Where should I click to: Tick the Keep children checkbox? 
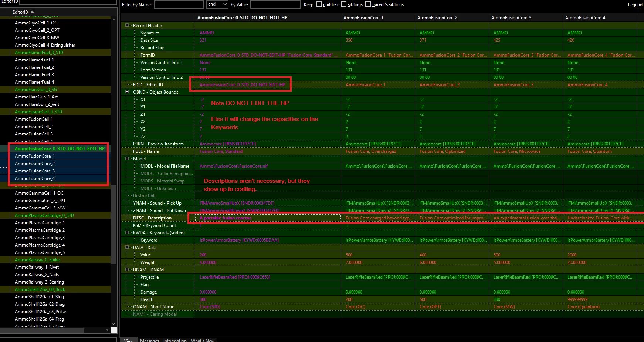(x=319, y=4)
